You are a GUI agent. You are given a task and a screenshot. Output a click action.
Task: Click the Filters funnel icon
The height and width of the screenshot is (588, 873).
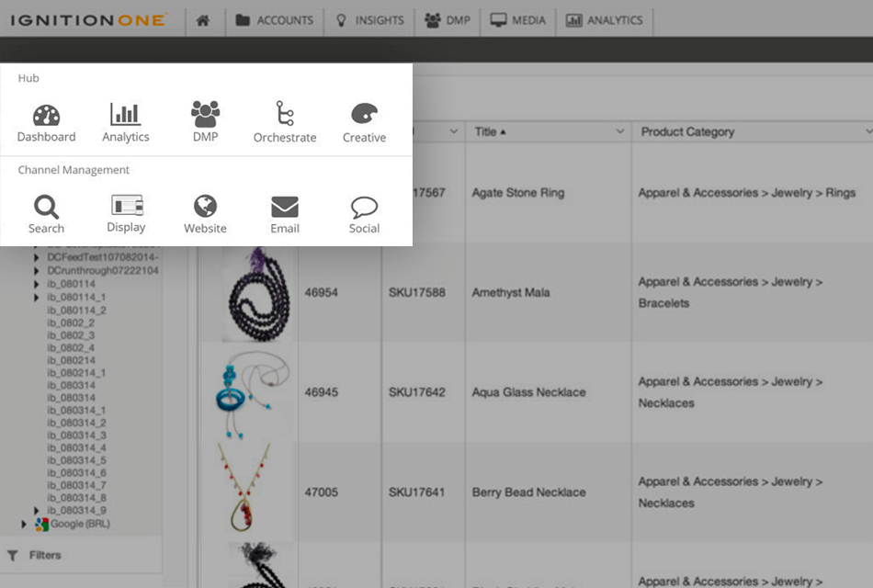pyautogui.click(x=12, y=555)
